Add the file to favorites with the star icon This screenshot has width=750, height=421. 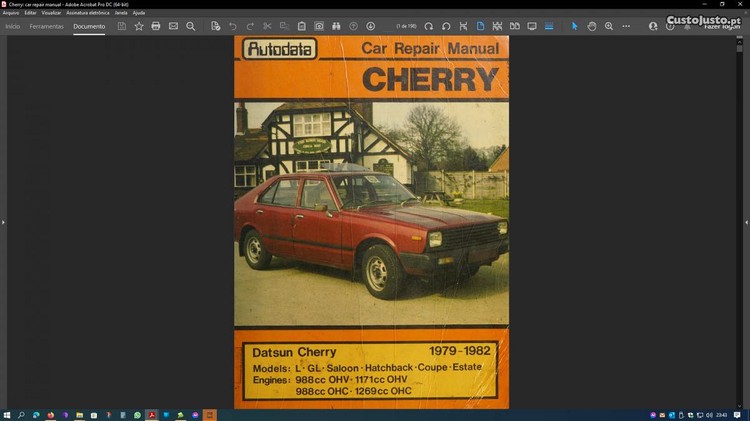(139, 26)
